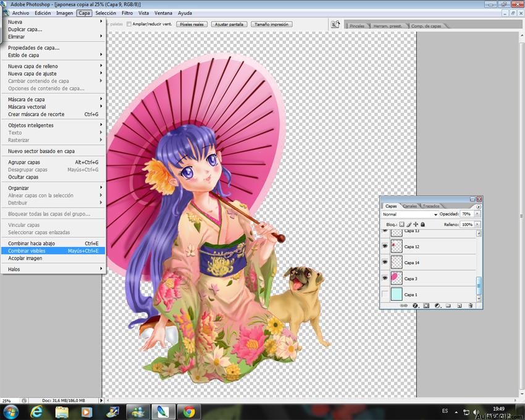Viewport: 525px width, 420px height.
Task: Click the volume speaker tray icon
Action: pos(476,412)
